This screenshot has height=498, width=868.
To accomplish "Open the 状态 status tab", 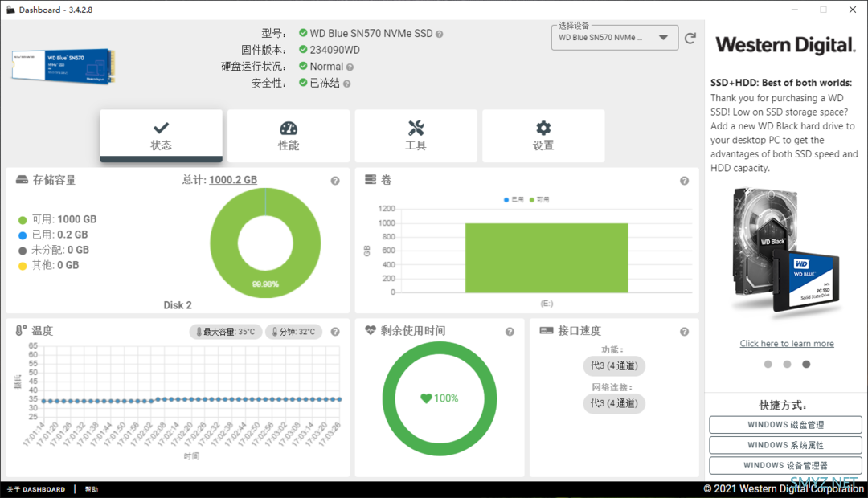I will click(x=161, y=136).
